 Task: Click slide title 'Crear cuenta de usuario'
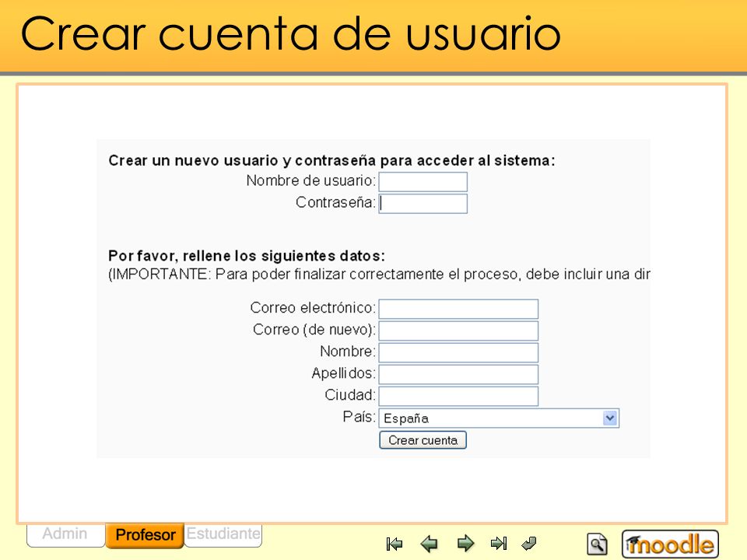[290, 33]
